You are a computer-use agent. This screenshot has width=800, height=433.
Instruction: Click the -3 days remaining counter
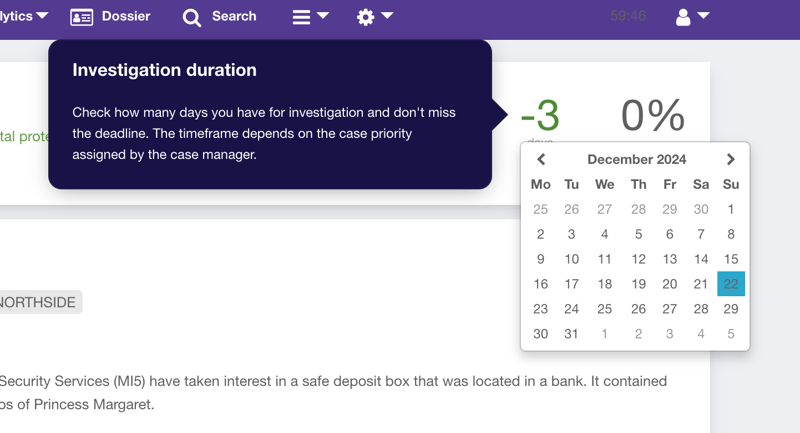540,116
